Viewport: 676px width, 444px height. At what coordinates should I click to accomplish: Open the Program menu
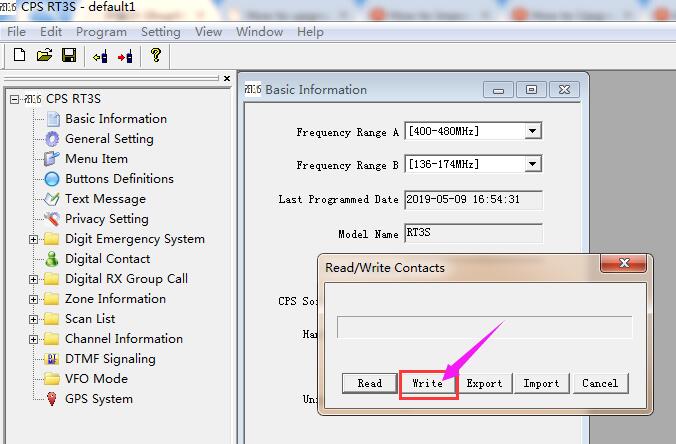101,31
